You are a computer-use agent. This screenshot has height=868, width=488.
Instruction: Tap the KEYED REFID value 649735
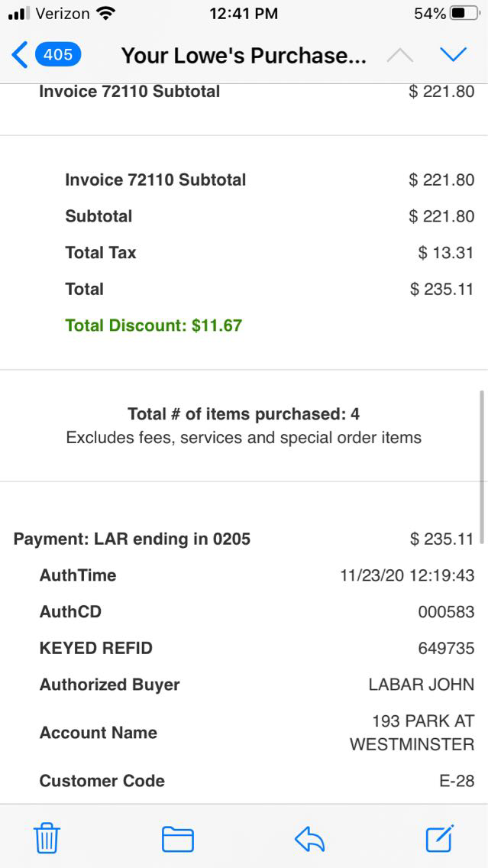pyautogui.click(x=446, y=649)
